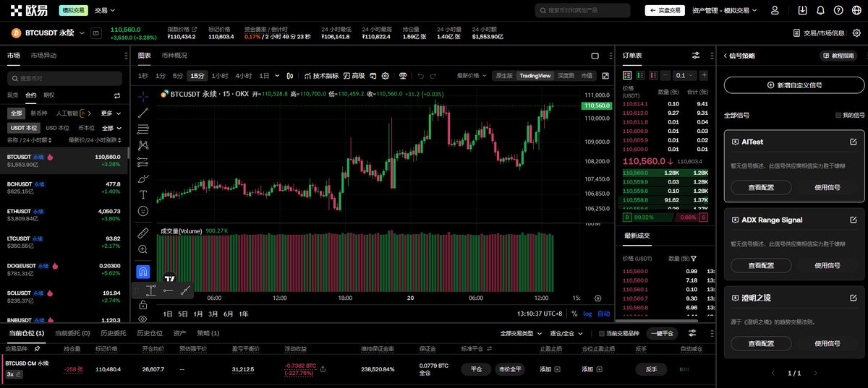Toggle percent scale on chart
This screenshot has height=388, width=868.
(x=574, y=314)
